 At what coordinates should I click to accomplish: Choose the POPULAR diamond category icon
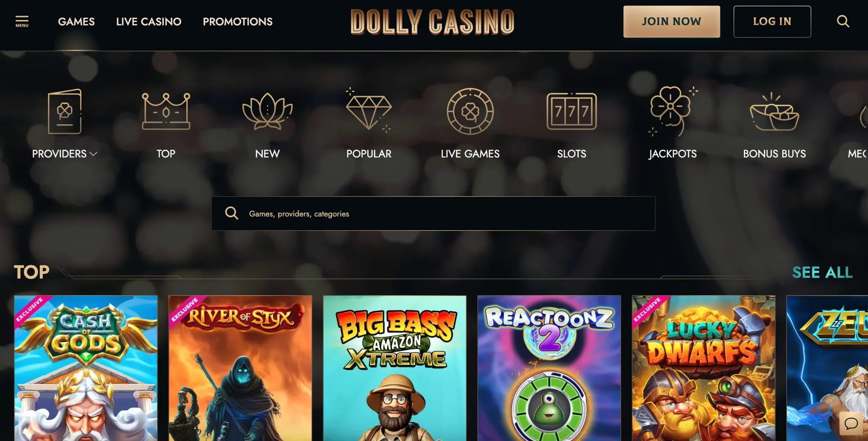[369, 110]
